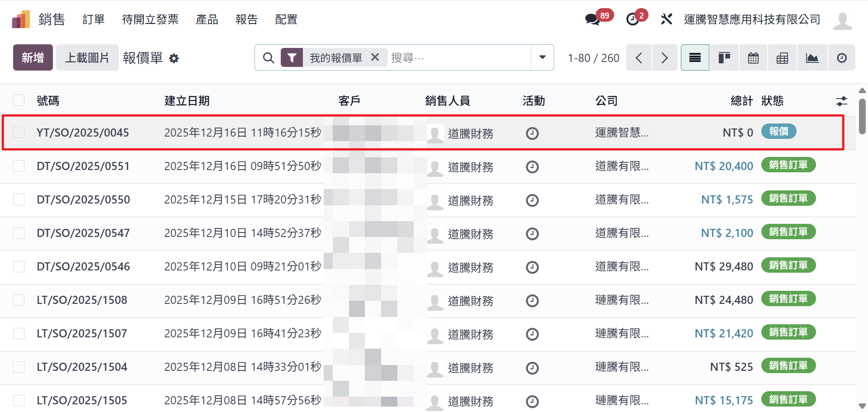Open the 報告 menu
868x412 pixels.
click(246, 19)
